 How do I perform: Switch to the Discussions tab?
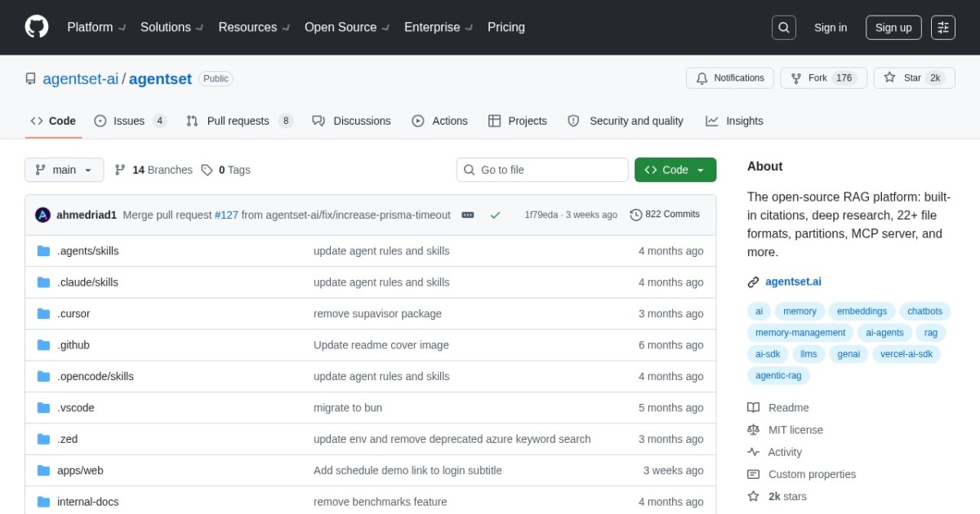point(351,121)
